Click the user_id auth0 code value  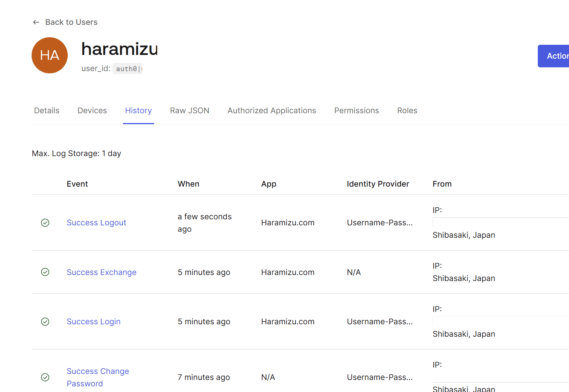[128, 69]
